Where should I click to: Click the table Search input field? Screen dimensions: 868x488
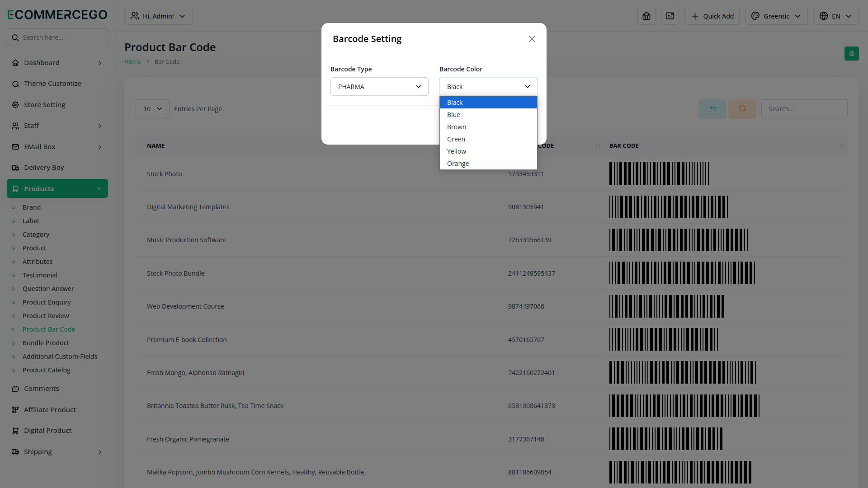coord(804,109)
